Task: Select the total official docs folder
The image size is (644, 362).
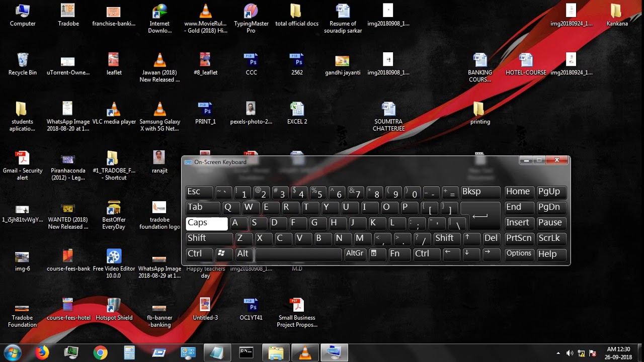Action: [x=297, y=15]
